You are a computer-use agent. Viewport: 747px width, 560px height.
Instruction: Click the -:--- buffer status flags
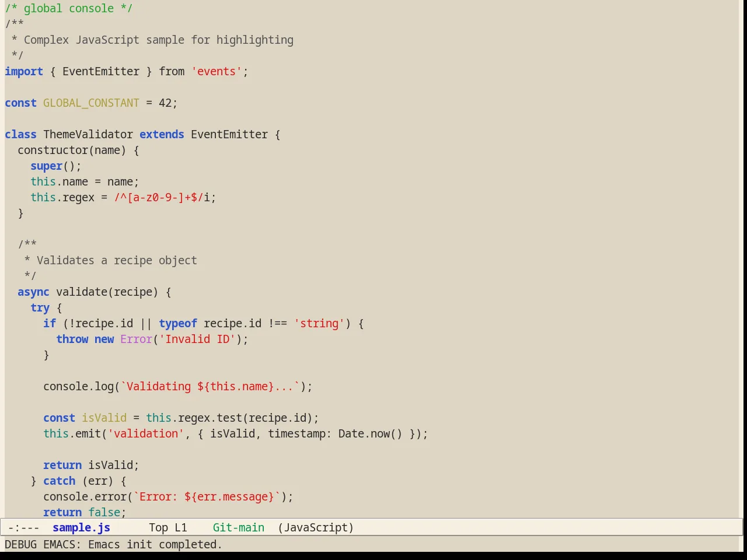click(x=24, y=527)
